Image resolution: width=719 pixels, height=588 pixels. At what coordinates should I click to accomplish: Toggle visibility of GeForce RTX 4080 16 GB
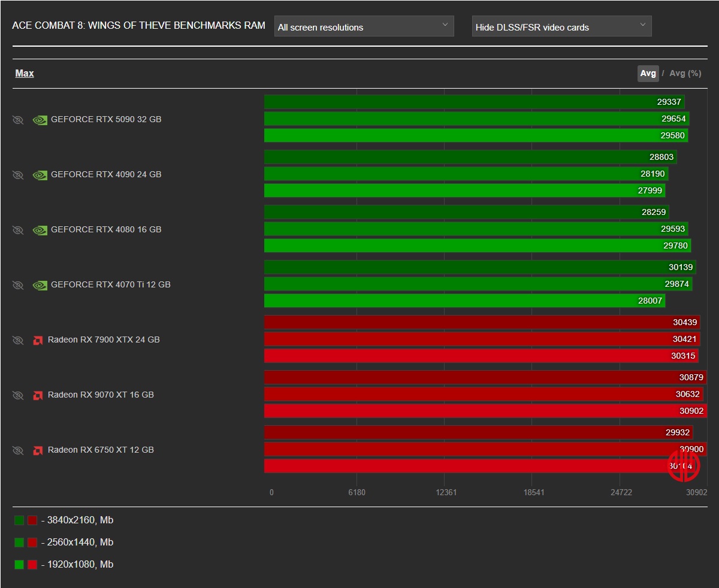[18, 230]
